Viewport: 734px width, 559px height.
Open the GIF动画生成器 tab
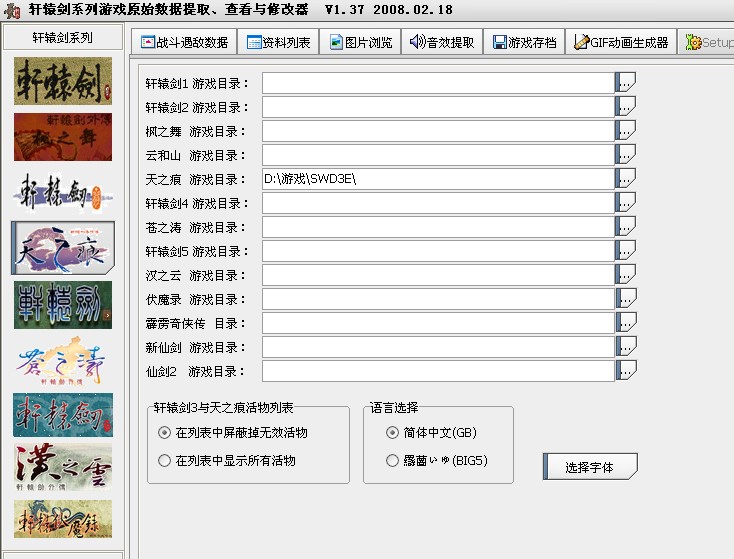pos(621,42)
